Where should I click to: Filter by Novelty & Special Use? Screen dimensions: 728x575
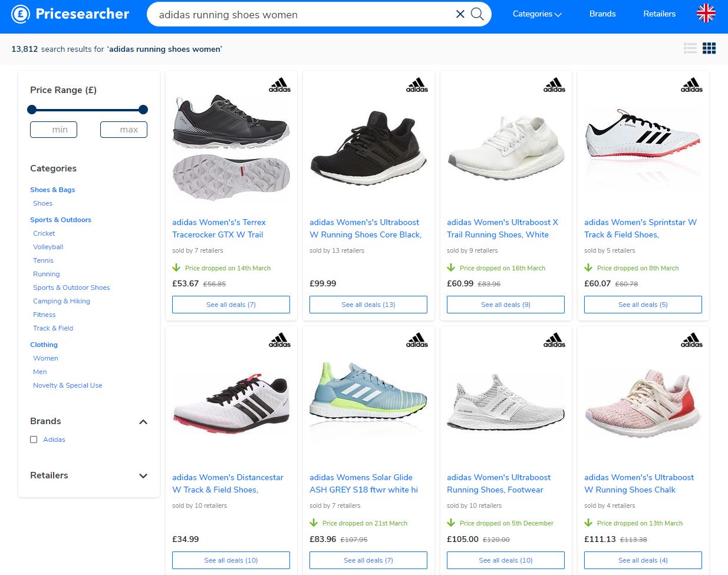coord(68,385)
